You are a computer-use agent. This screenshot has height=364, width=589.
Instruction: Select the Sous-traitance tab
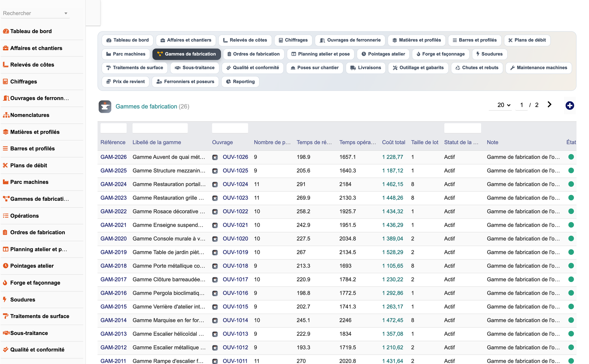[x=195, y=68]
